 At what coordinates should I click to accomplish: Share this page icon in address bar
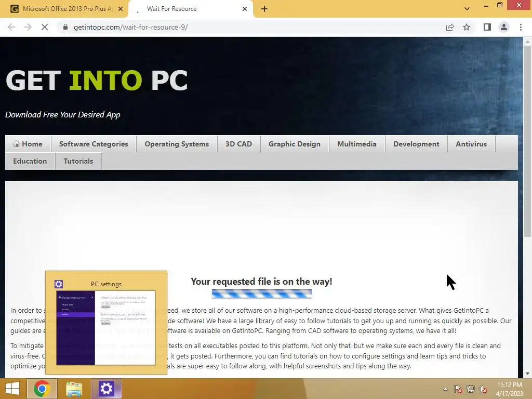(450, 27)
